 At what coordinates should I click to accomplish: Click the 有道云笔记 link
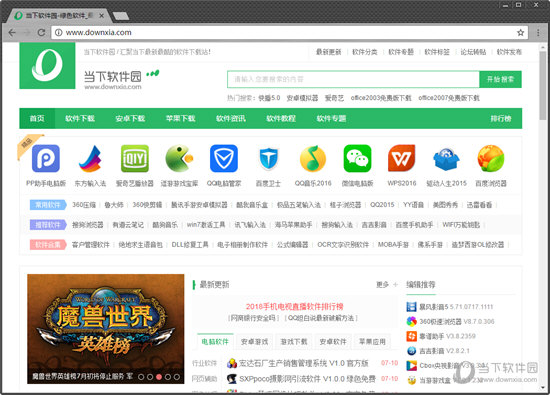click(x=128, y=225)
